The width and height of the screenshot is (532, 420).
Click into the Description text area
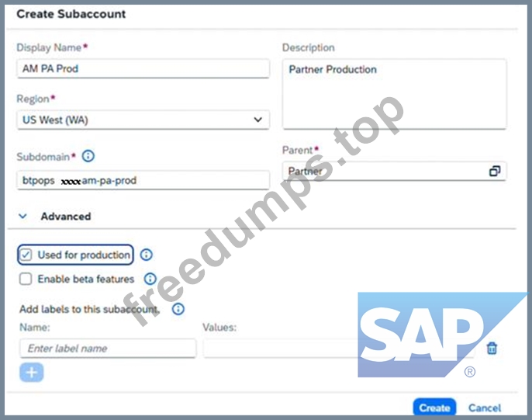tap(395, 94)
